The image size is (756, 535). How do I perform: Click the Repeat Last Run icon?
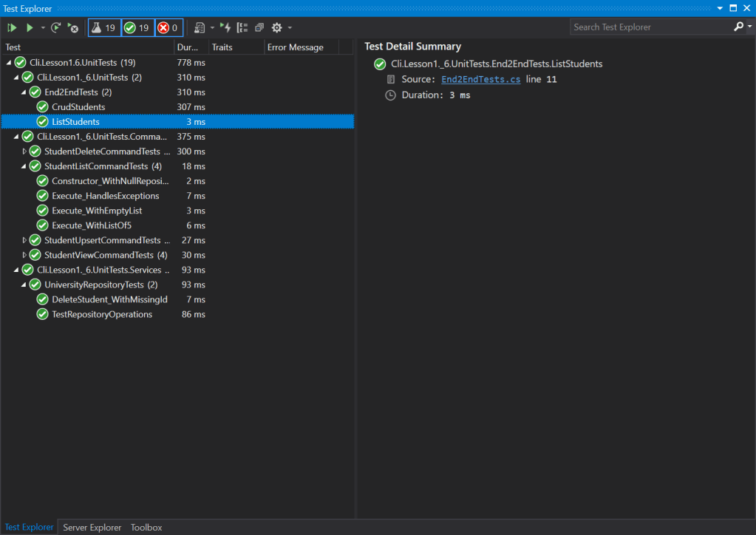[x=56, y=27]
